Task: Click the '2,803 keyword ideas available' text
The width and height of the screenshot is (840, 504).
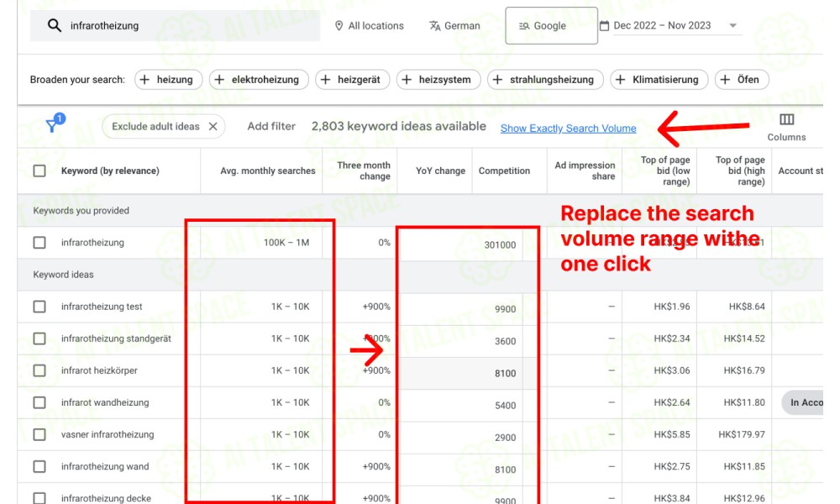Action: (x=399, y=126)
